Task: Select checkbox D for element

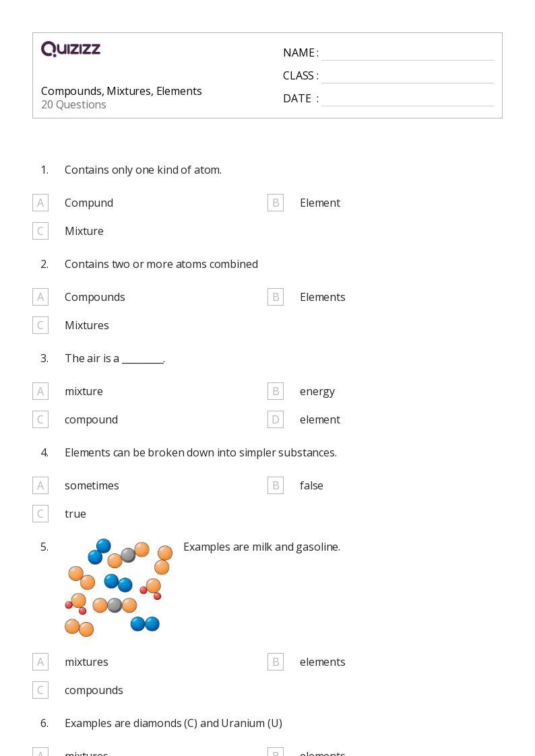Action: pos(276,419)
